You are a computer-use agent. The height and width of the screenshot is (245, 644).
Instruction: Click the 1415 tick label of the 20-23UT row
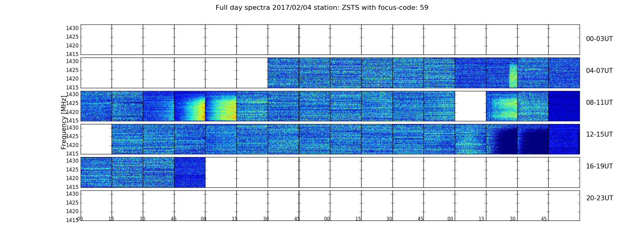pyautogui.click(x=72, y=220)
